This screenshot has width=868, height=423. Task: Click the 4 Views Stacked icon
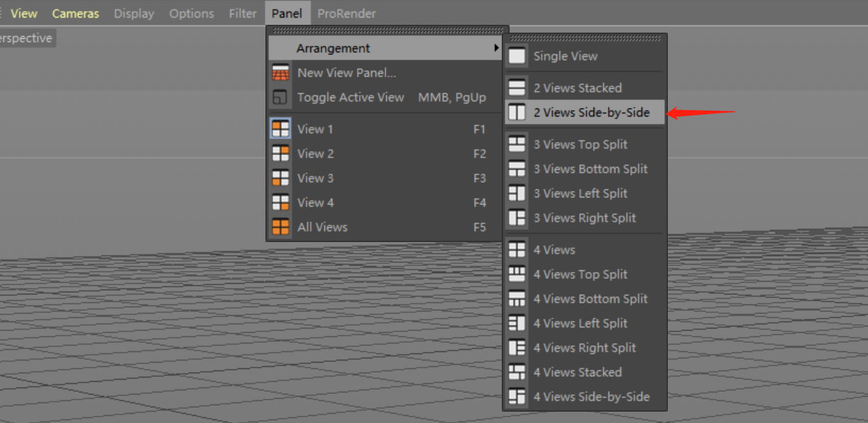517,372
